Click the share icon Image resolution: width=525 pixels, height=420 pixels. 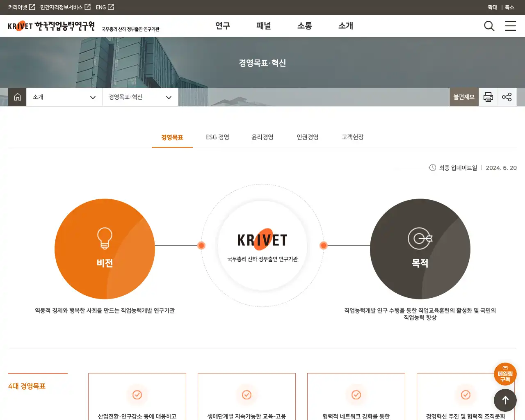tap(507, 97)
